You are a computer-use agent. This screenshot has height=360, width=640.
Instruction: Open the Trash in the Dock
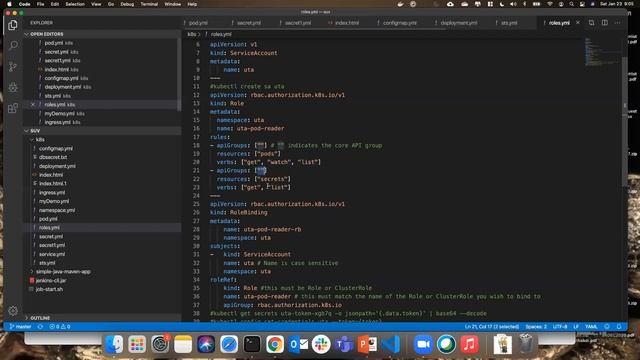526,344
